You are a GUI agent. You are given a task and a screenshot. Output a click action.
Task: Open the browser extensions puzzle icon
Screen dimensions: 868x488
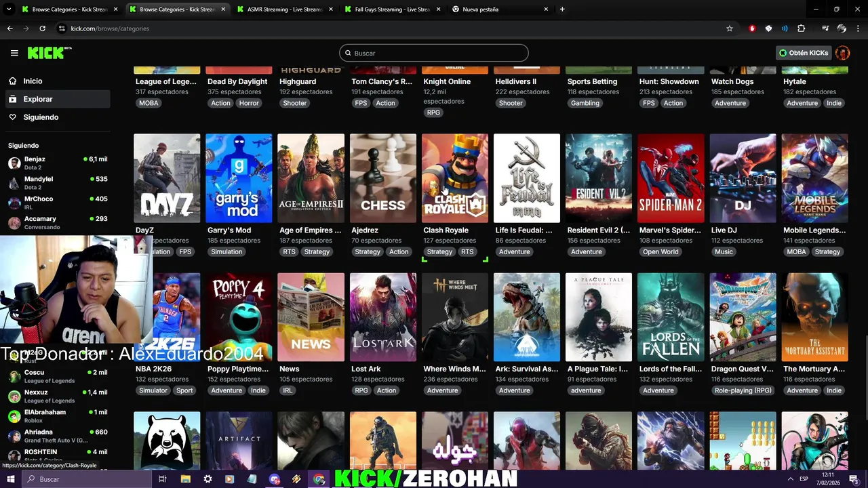(802, 28)
